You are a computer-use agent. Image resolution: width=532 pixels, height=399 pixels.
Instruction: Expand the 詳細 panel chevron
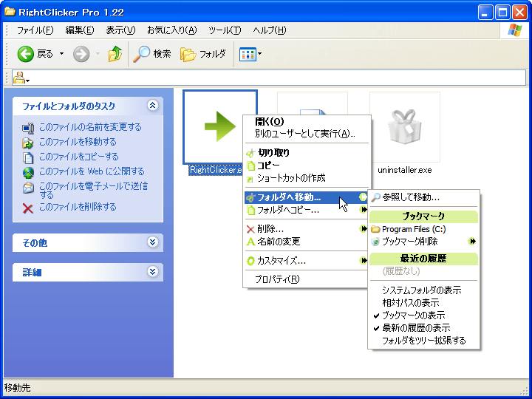pyautogui.click(x=153, y=272)
